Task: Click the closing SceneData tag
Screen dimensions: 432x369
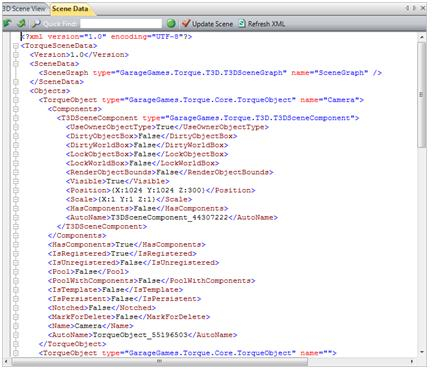Action: (57, 82)
